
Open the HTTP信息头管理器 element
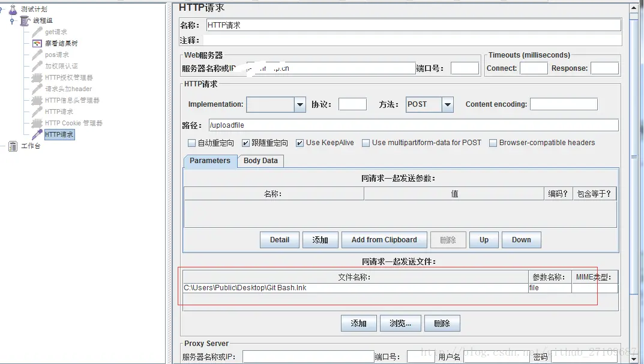72,100
